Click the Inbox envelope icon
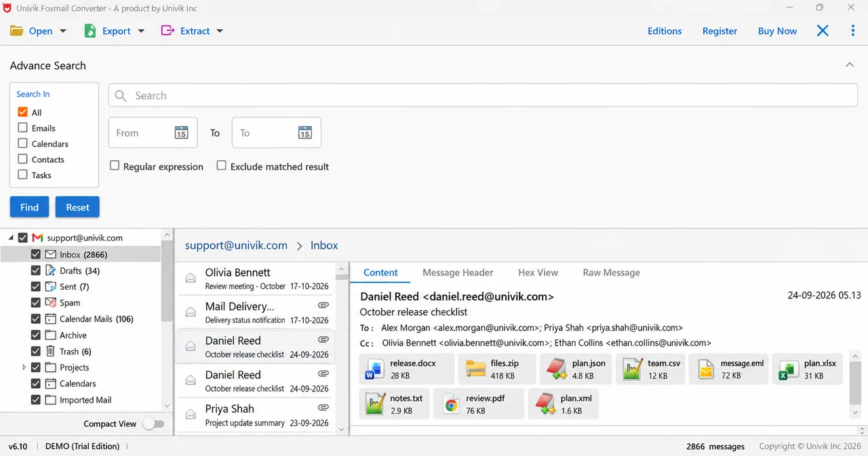The height and width of the screenshot is (456, 868). (x=50, y=254)
